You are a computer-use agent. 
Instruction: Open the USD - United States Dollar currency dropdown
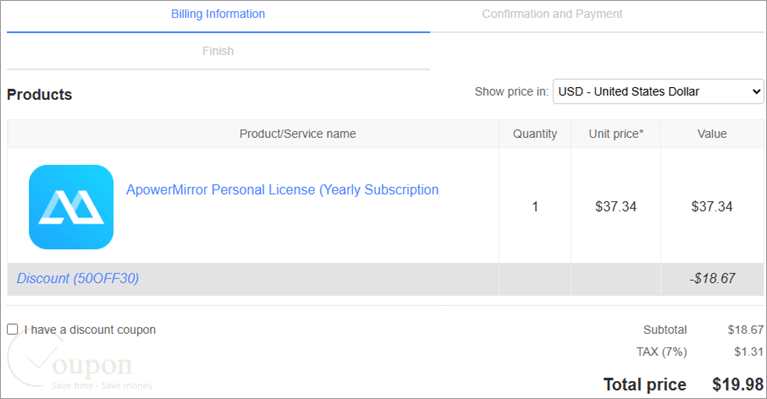click(658, 91)
